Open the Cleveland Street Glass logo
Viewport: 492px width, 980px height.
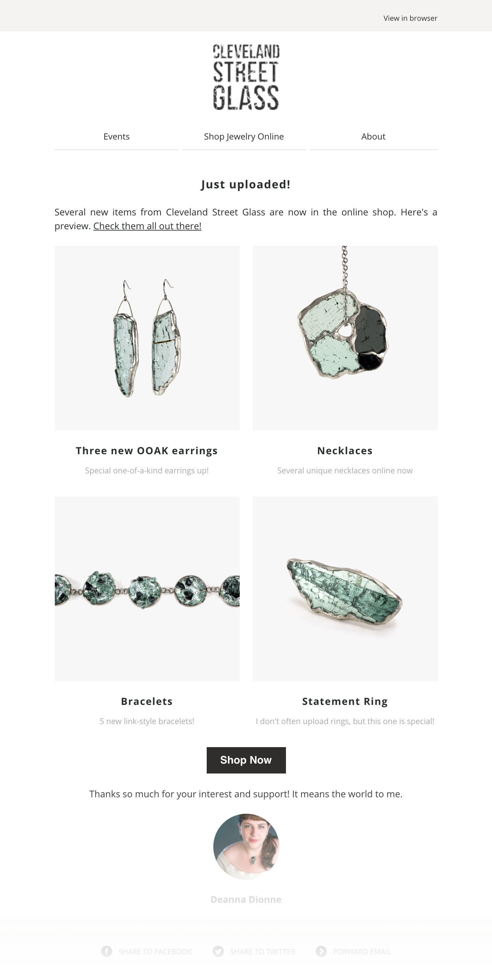246,77
